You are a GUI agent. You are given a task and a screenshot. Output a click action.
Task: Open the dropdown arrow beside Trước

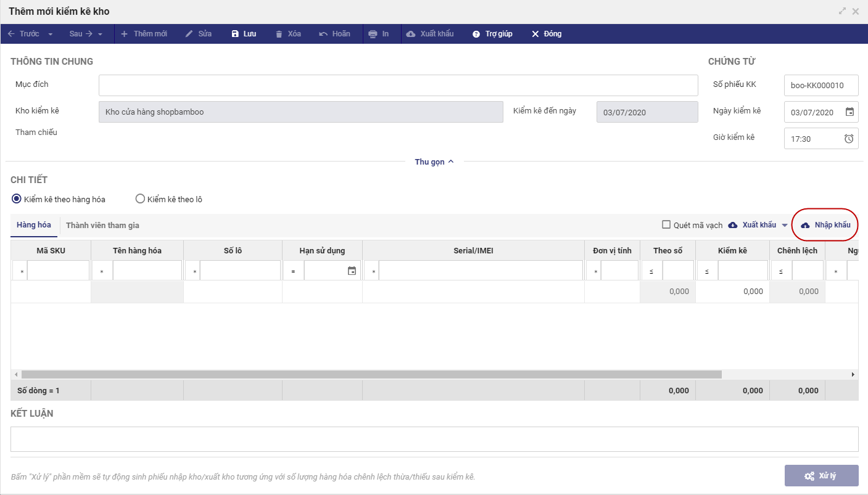click(51, 34)
